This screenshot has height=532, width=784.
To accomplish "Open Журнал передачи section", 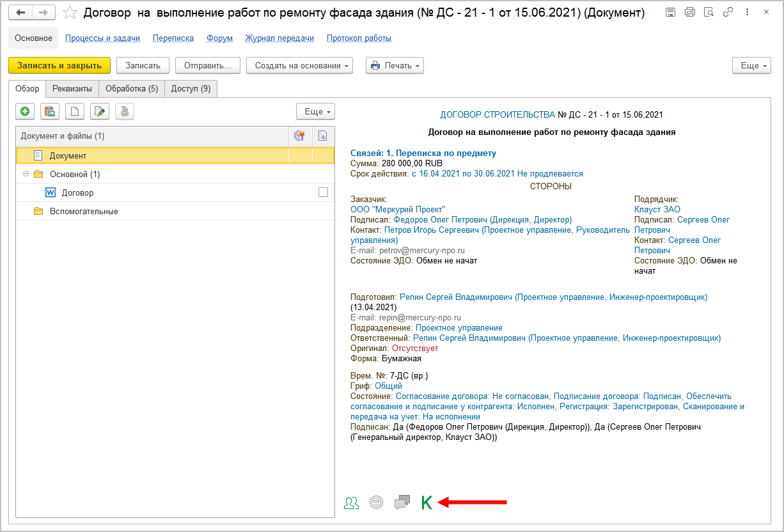I will pyautogui.click(x=279, y=38).
